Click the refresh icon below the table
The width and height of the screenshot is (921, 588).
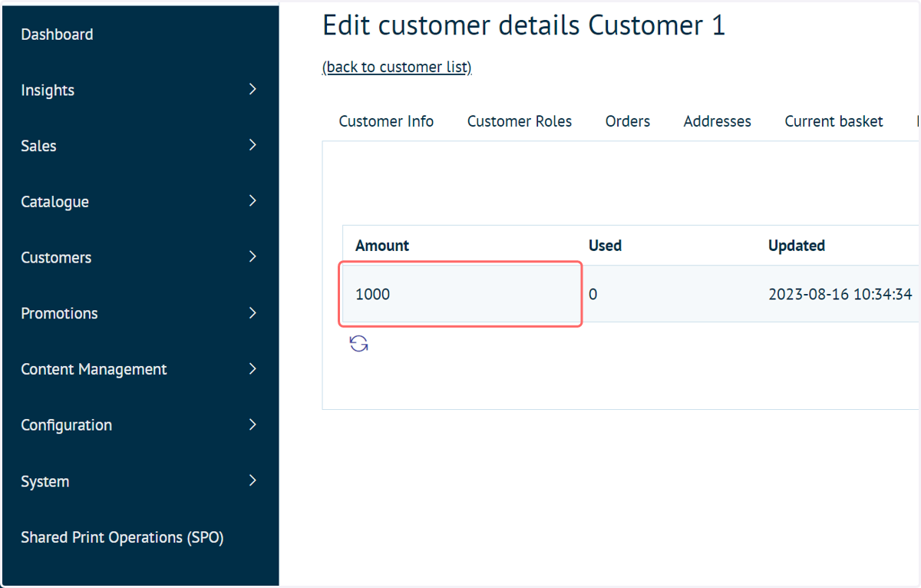click(x=358, y=344)
